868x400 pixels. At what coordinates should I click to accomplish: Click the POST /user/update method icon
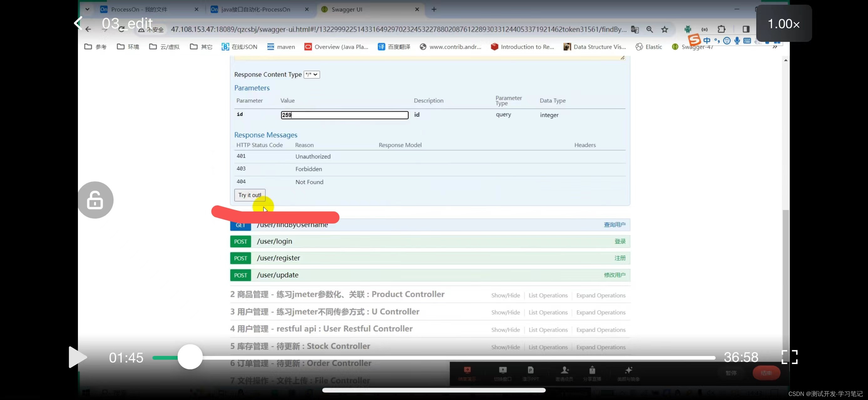240,275
